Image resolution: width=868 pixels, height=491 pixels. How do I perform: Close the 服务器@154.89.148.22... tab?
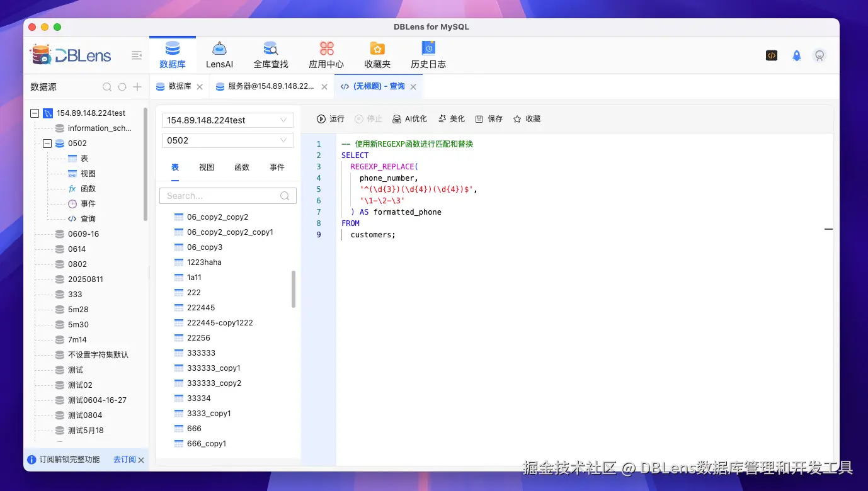324,87
